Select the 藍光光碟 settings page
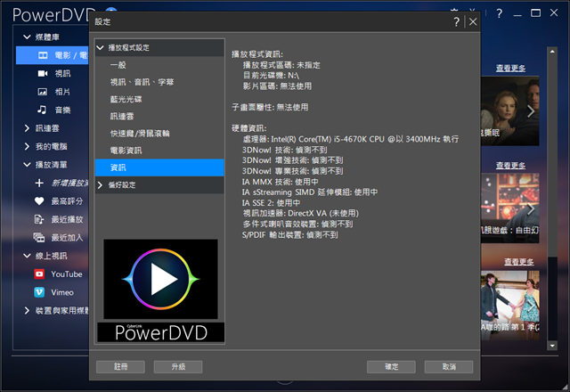Screen dimensions: 570x392 (159, 99)
